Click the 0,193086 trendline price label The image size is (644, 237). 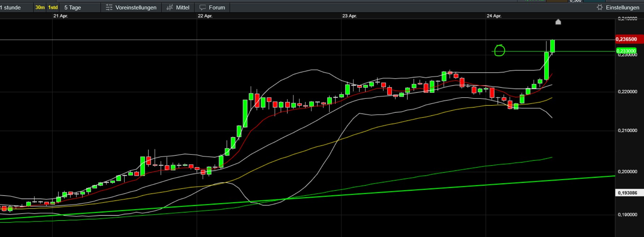(629, 193)
